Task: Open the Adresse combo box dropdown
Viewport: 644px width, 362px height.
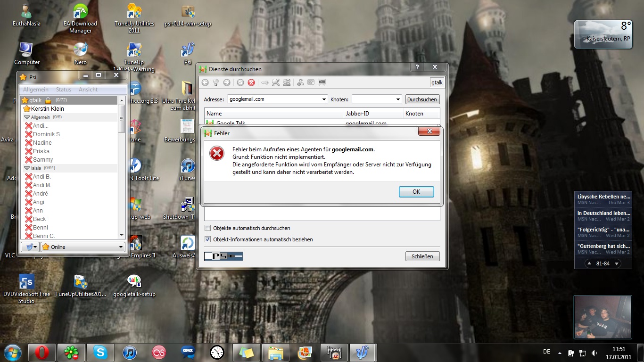Action: click(324, 99)
